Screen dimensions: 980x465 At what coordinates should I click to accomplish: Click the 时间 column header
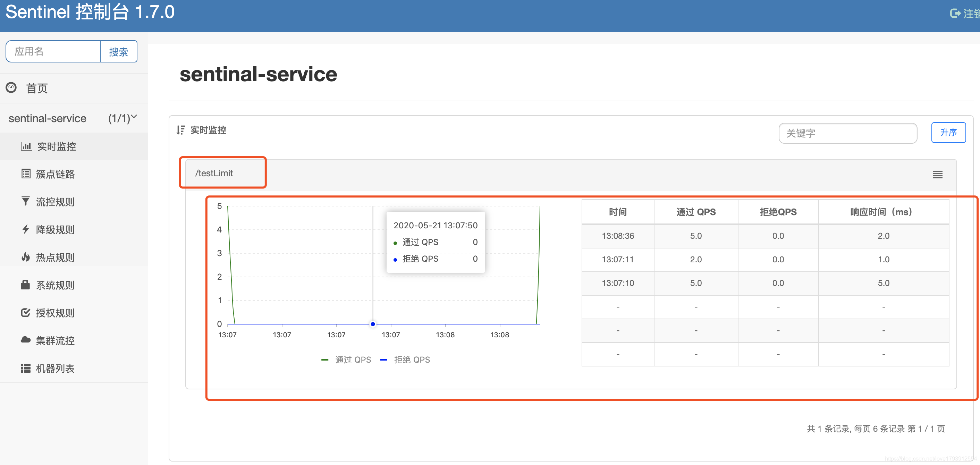coord(618,212)
